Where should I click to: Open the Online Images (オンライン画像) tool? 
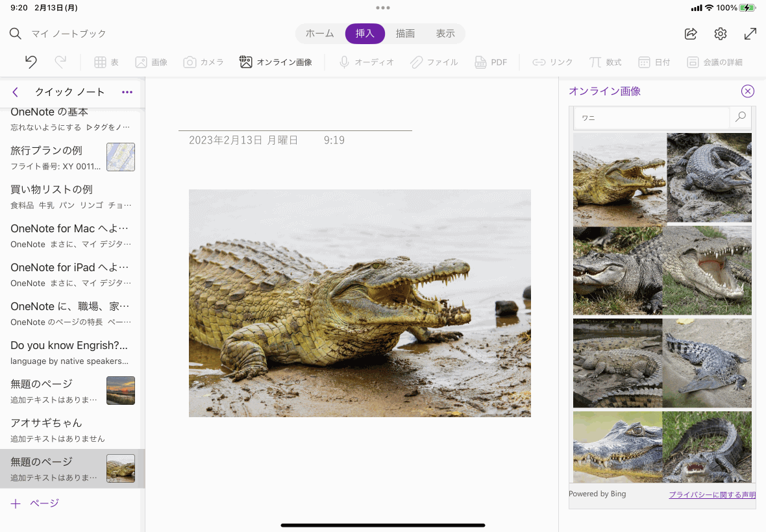(276, 62)
